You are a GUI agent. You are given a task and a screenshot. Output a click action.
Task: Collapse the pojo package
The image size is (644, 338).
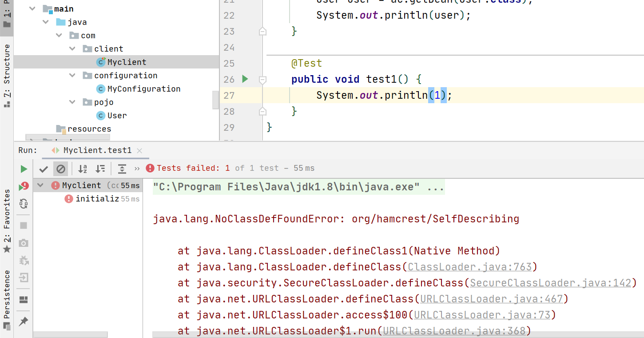click(x=72, y=102)
